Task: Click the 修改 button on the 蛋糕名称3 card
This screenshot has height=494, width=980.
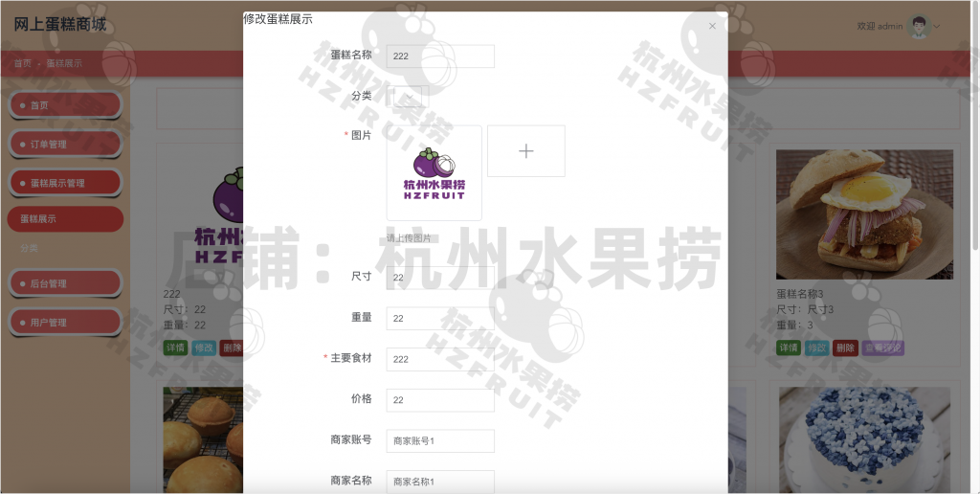Action: coord(817,348)
